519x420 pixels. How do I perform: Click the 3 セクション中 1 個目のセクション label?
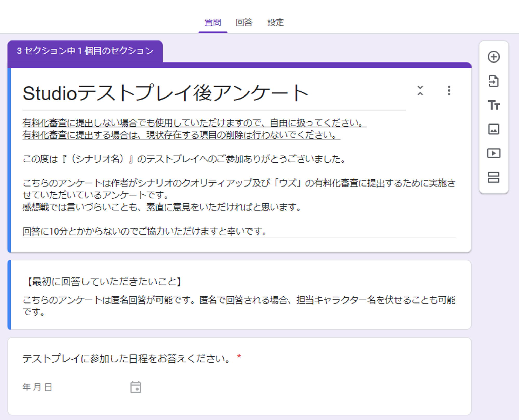pyautogui.click(x=85, y=51)
